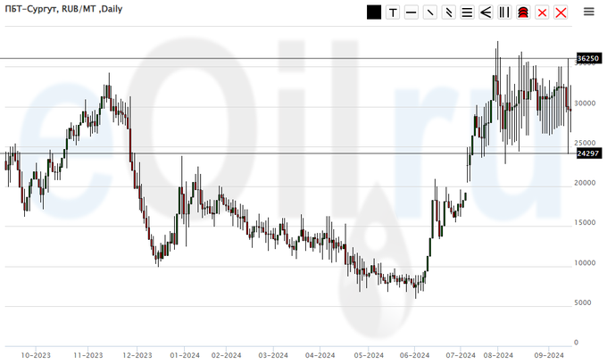Select the red arcs drawing tool
The image size is (607, 364).
coord(523,12)
